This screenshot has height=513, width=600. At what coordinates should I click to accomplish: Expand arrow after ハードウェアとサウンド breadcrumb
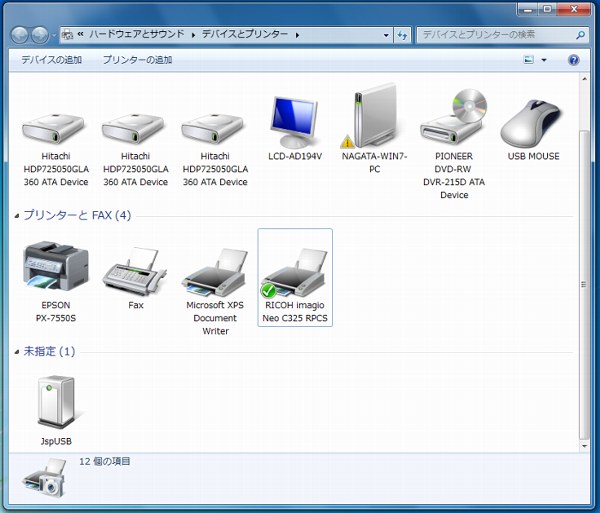[193, 35]
